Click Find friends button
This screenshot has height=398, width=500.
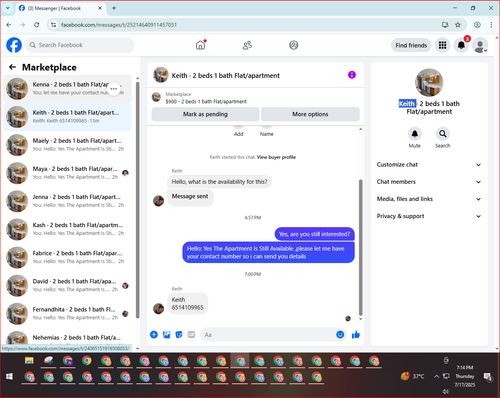(411, 45)
